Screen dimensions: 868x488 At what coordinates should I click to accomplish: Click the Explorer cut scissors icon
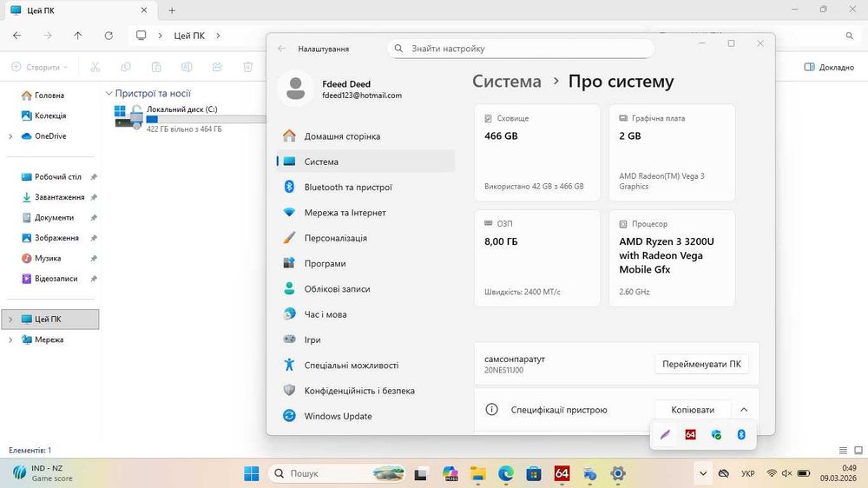pos(95,67)
